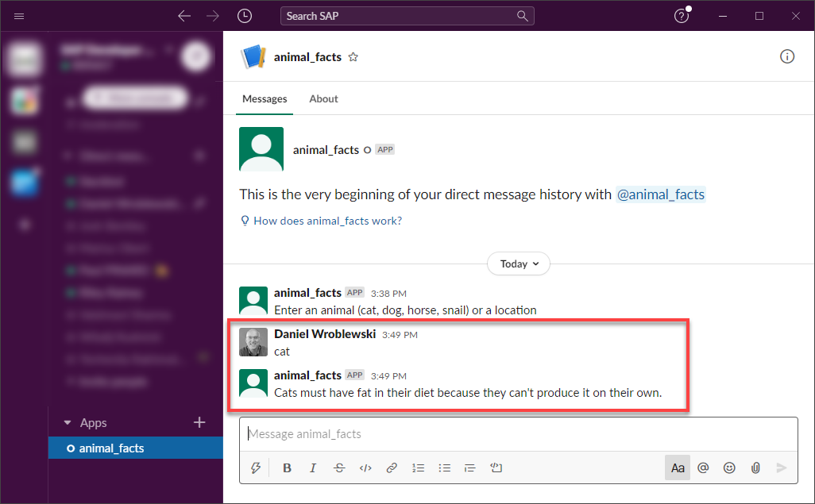Open the emoji picker
Image resolution: width=815 pixels, height=504 pixels.
[x=729, y=467]
